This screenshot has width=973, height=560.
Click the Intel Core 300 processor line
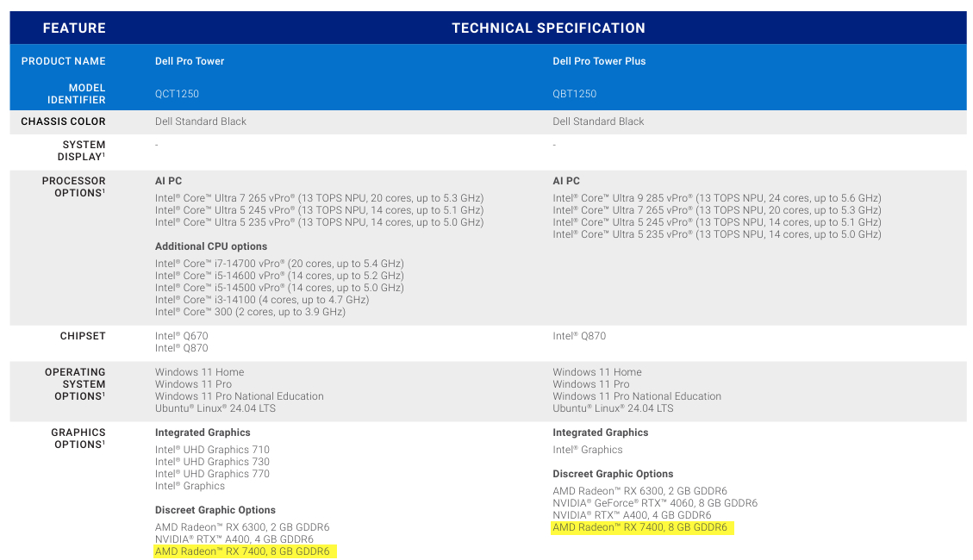click(x=250, y=312)
